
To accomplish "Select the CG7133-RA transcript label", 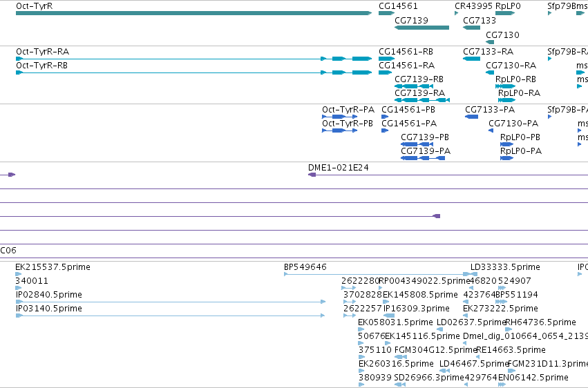I will [489, 51].
